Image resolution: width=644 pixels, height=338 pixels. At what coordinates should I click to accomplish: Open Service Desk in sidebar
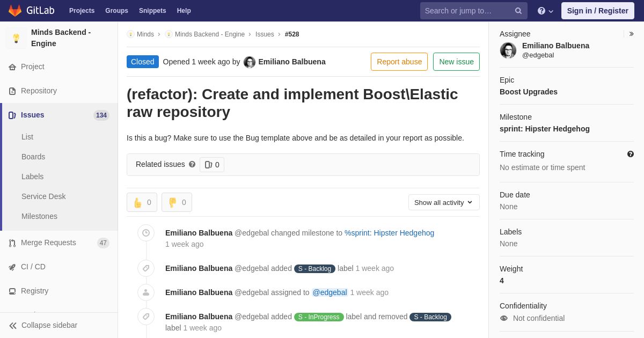[43, 196]
